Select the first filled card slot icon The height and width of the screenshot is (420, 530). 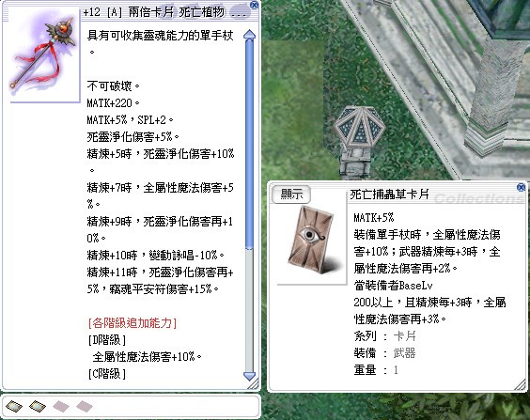14,406
